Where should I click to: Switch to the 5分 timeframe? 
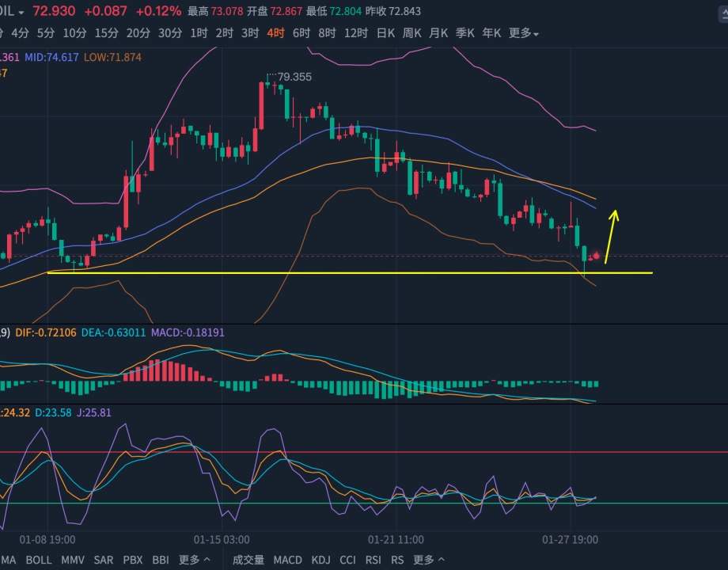pos(46,33)
